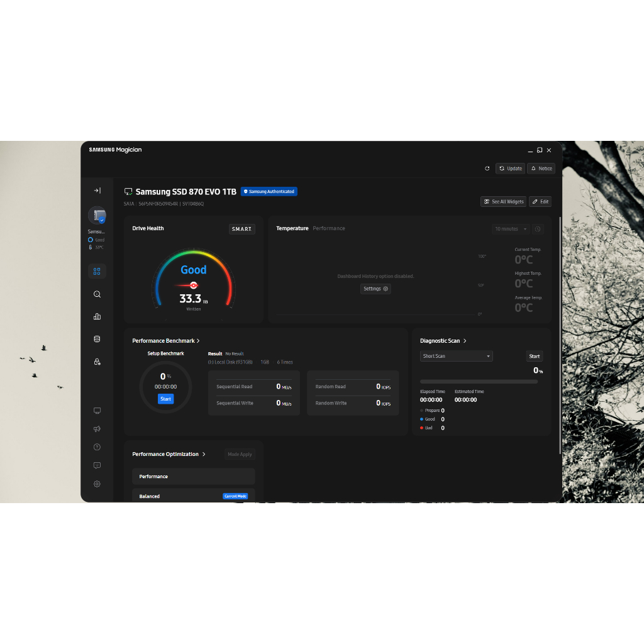Maximize the Samsung Magician window
Screen dimensions: 644x644
(x=540, y=150)
